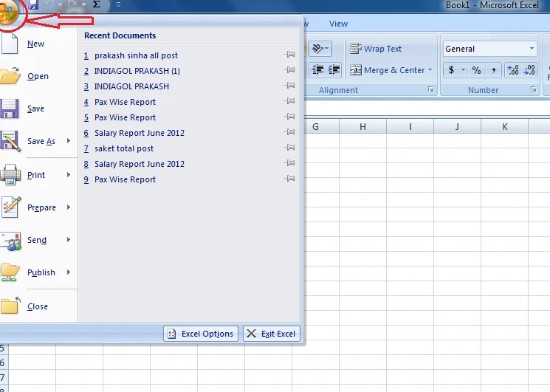Select column K header
550x392 pixels.
(504, 126)
